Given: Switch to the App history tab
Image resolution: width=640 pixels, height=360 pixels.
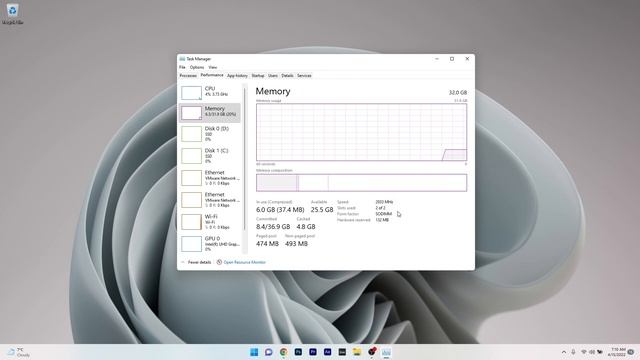Looking at the screenshot, I should 237,76.
